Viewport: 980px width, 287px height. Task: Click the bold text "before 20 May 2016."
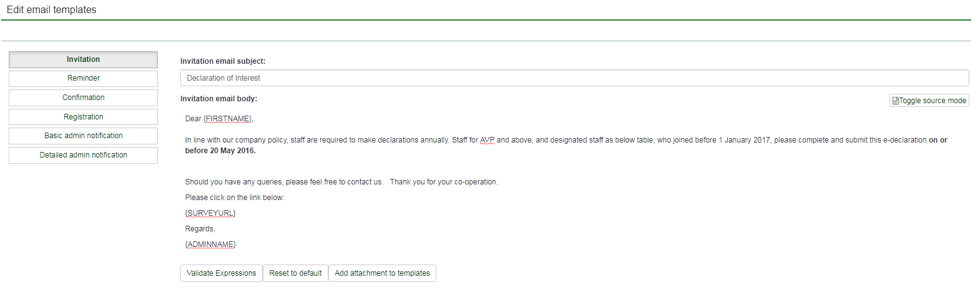pos(220,151)
